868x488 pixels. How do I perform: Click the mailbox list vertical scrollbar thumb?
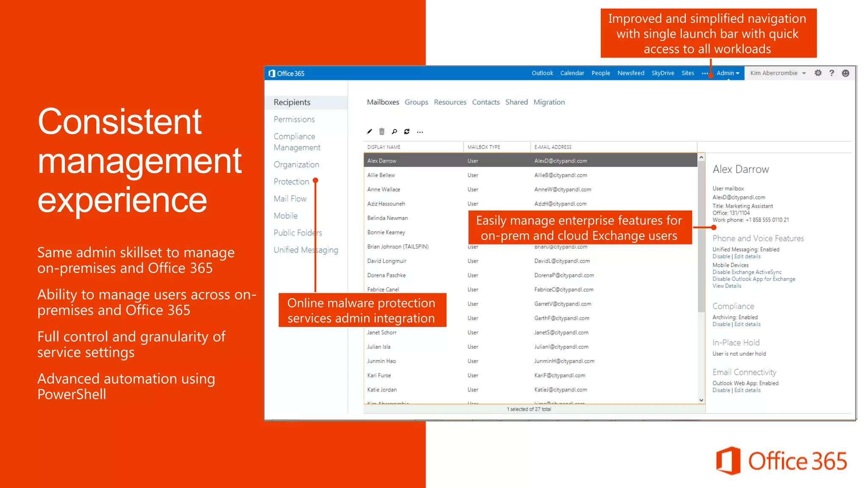click(x=701, y=236)
